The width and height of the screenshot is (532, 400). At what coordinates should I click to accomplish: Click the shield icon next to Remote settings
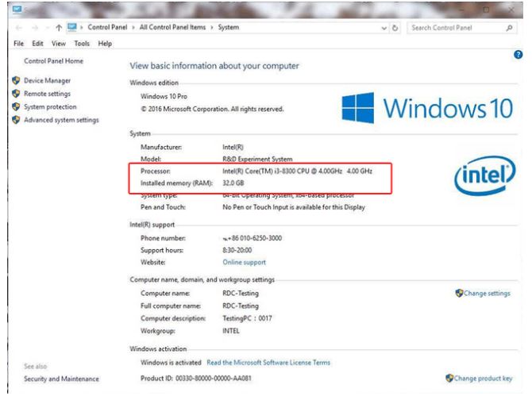click(x=16, y=94)
